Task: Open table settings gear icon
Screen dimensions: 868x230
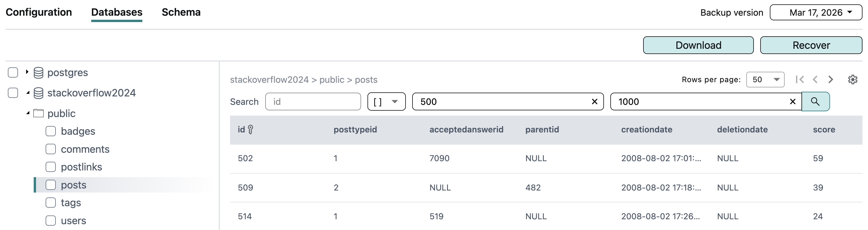Action: click(853, 80)
